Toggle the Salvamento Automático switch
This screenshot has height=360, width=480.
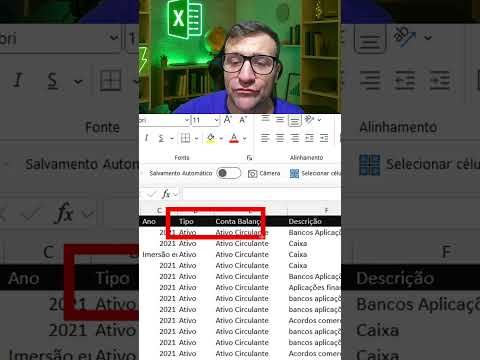click(x=228, y=173)
